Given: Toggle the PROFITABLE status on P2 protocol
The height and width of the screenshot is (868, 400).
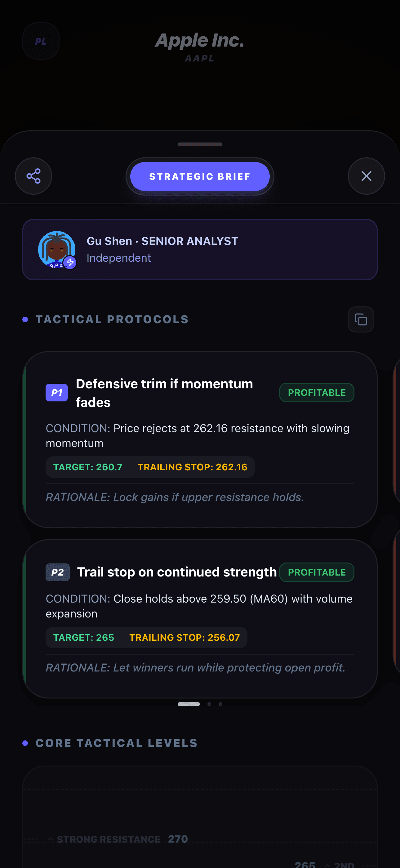Looking at the screenshot, I should click(316, 572).
